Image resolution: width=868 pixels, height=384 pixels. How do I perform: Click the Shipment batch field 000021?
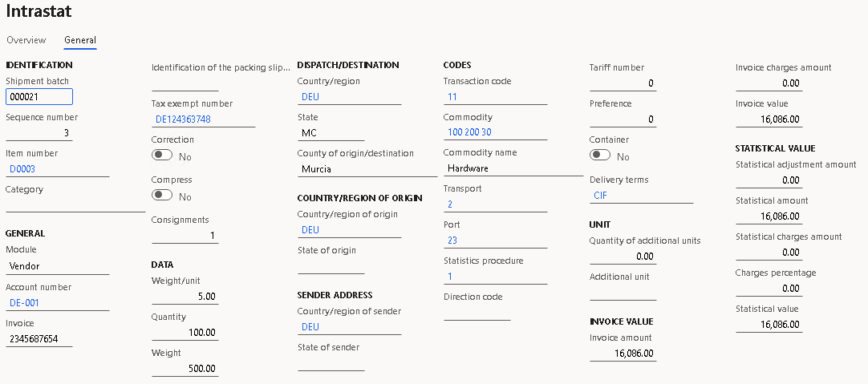pyautogui.click(x=39, y=97)
